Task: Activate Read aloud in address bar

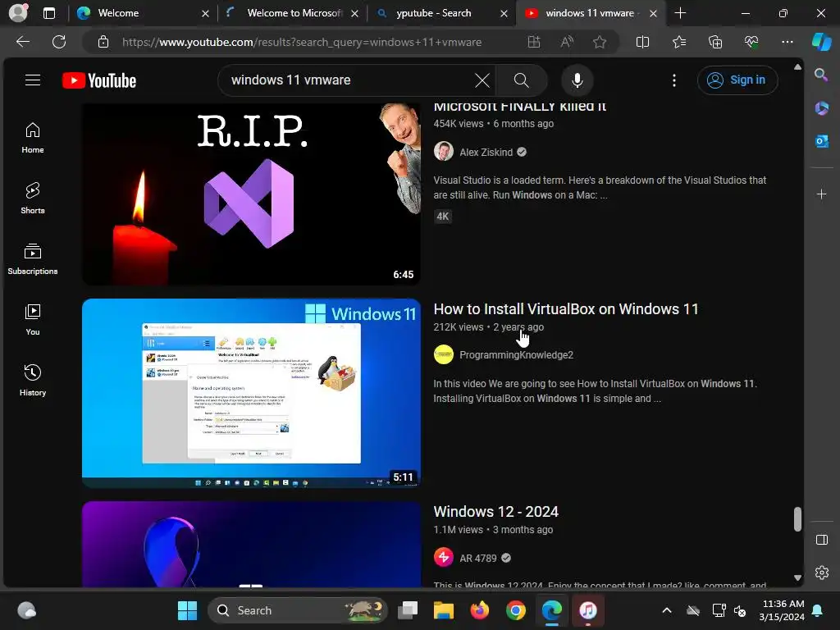Action: pyautogui.click(x=567, y=42)
